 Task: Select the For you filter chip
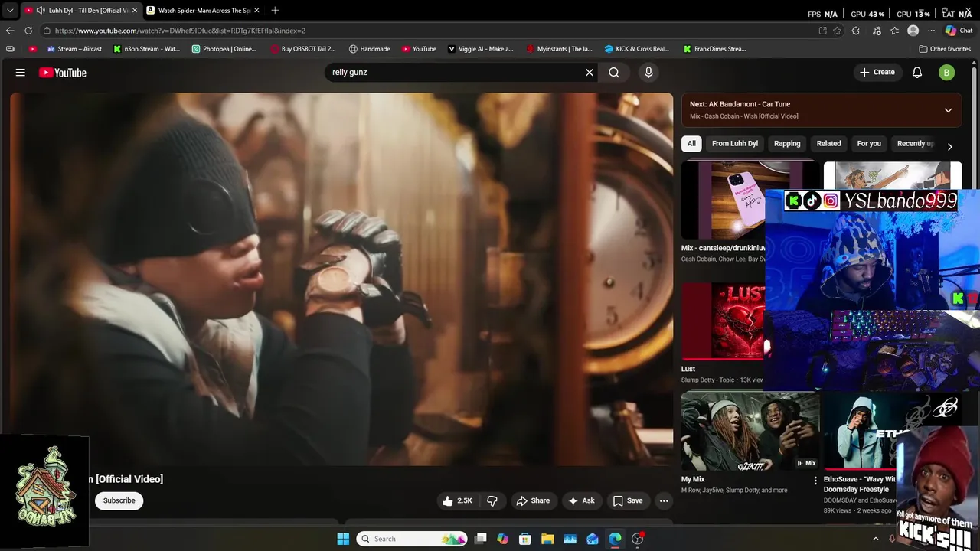click(x=869, y=143)
